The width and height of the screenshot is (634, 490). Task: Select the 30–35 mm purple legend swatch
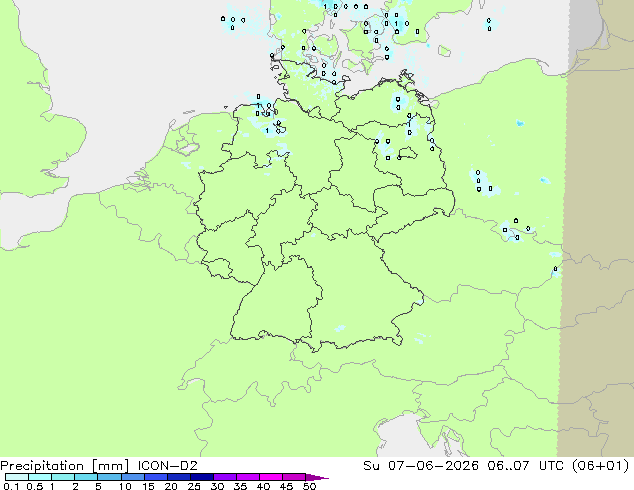coord(225,477)
